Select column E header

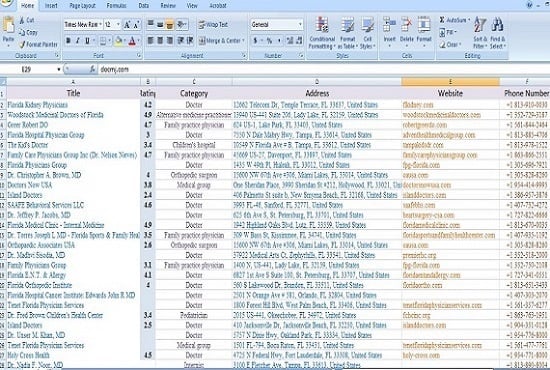450,82
